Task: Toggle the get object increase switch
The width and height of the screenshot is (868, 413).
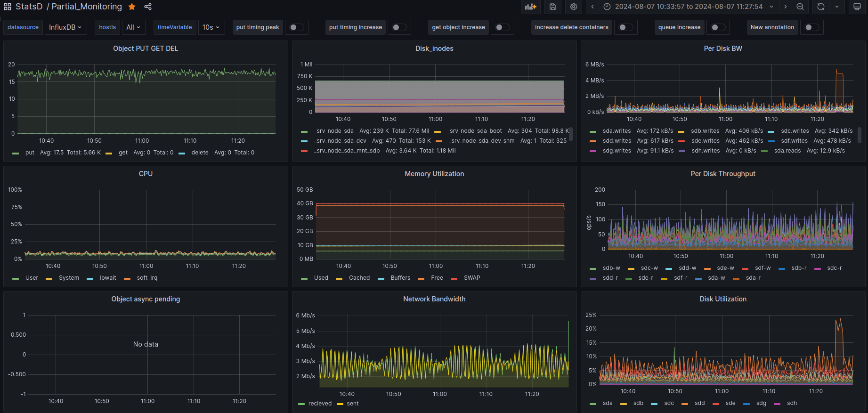Action: 502,27
